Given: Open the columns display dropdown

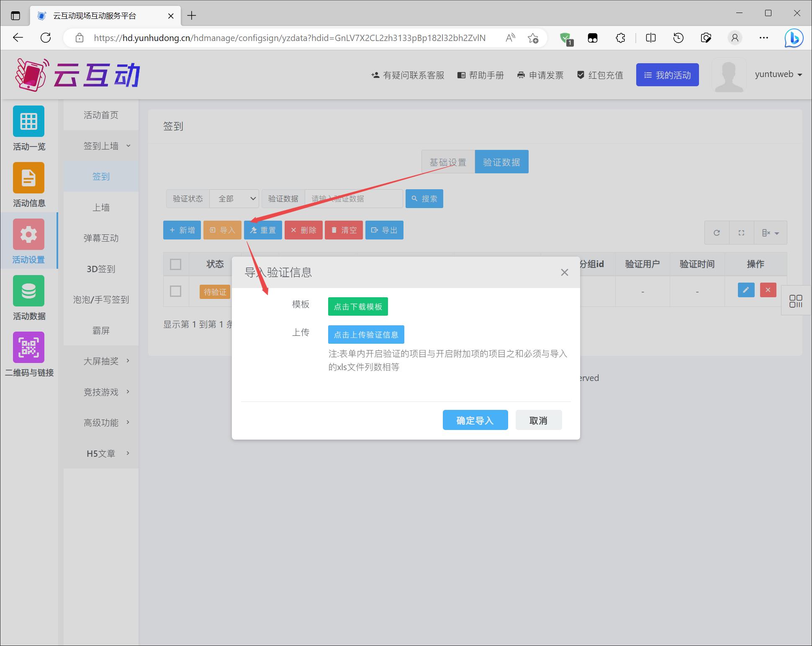Looking at the screenshot, I should click(x=770, y=233).
